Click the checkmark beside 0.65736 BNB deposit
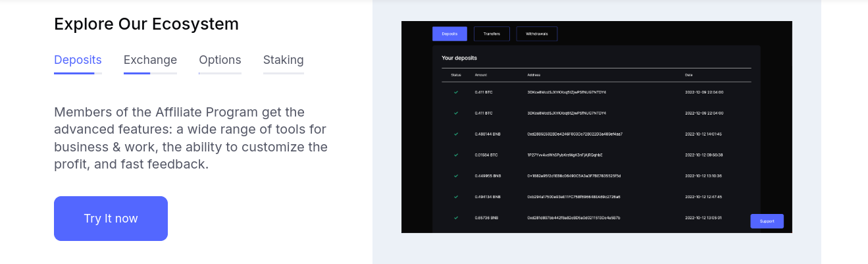 pos(456,217)
